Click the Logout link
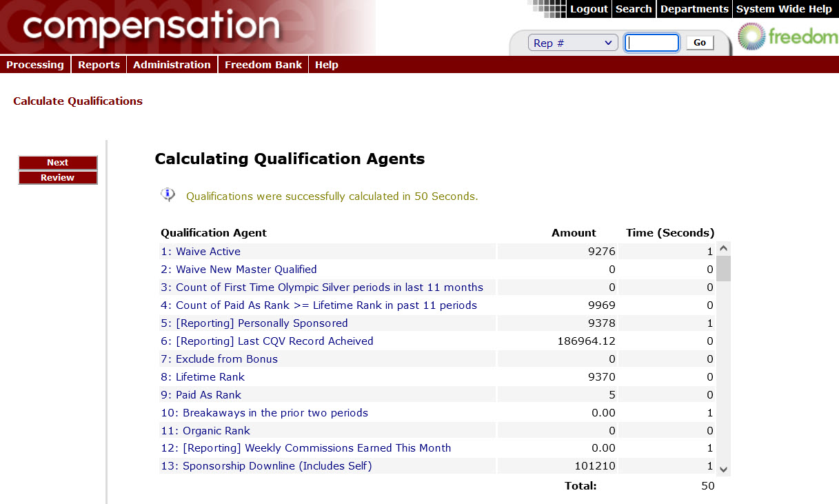Screen dimensions: 839x504 [589, 9]
